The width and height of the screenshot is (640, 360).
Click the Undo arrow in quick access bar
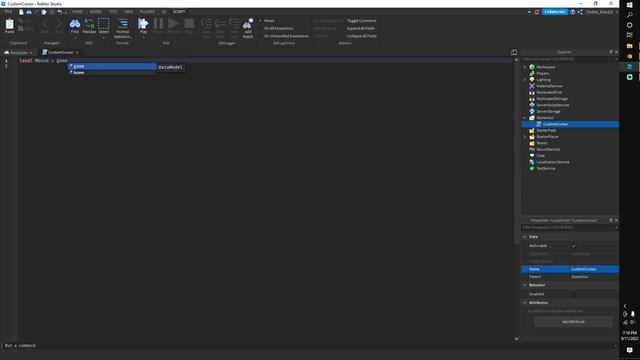click(x=60, y=12)
